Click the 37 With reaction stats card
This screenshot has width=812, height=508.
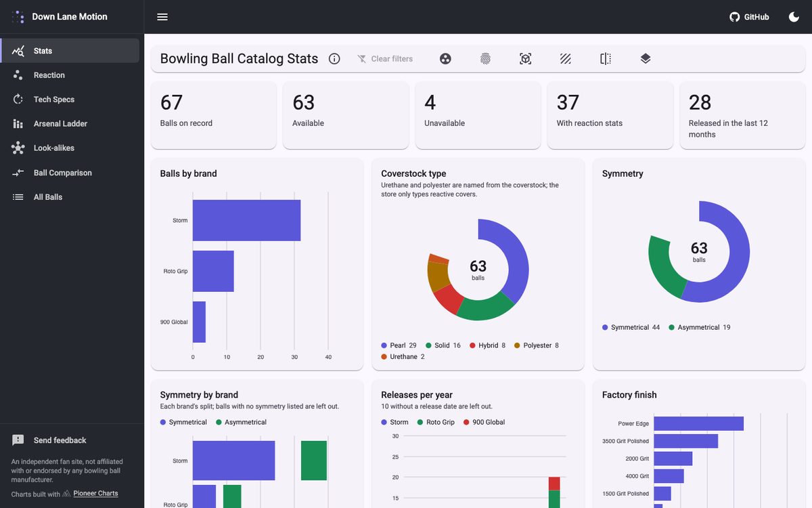pyautogui.click(x=610, y=115)
